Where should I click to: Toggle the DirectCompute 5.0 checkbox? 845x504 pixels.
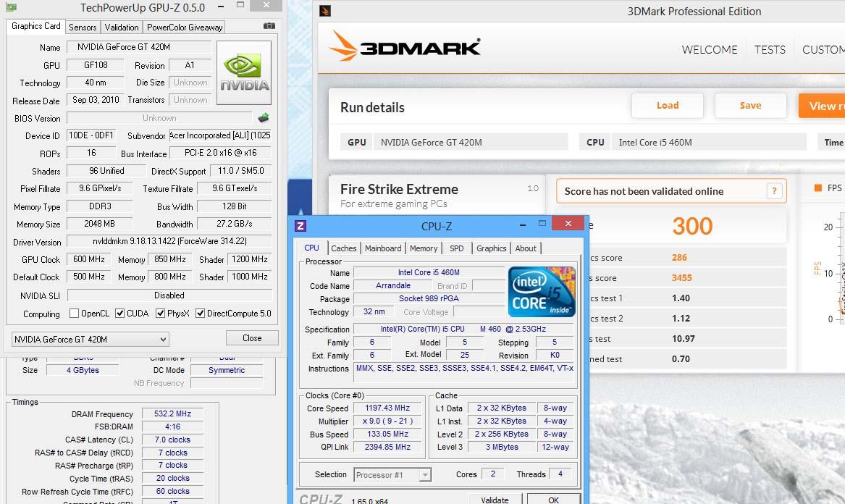click(200, 313)
